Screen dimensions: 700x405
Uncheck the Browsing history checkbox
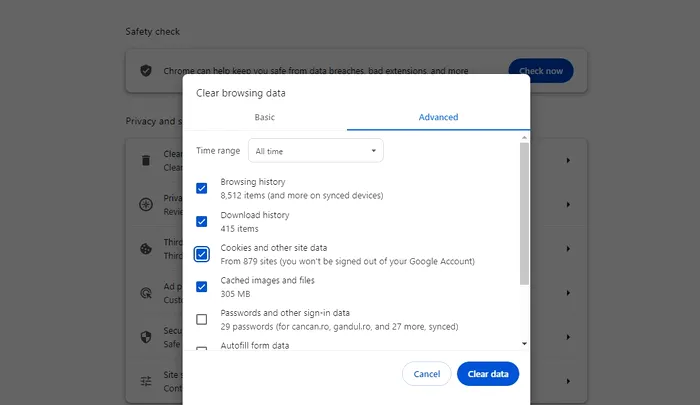click(x=202, y=188)
